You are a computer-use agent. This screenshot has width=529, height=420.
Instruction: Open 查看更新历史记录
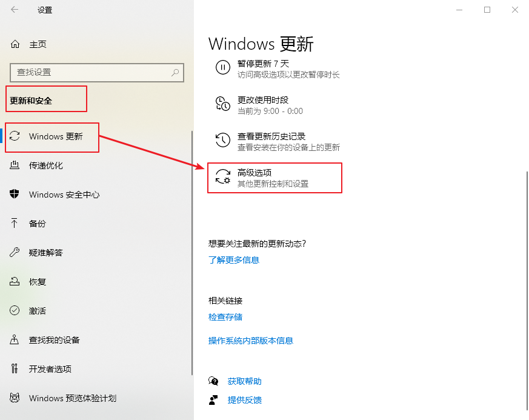click(278, 142)
